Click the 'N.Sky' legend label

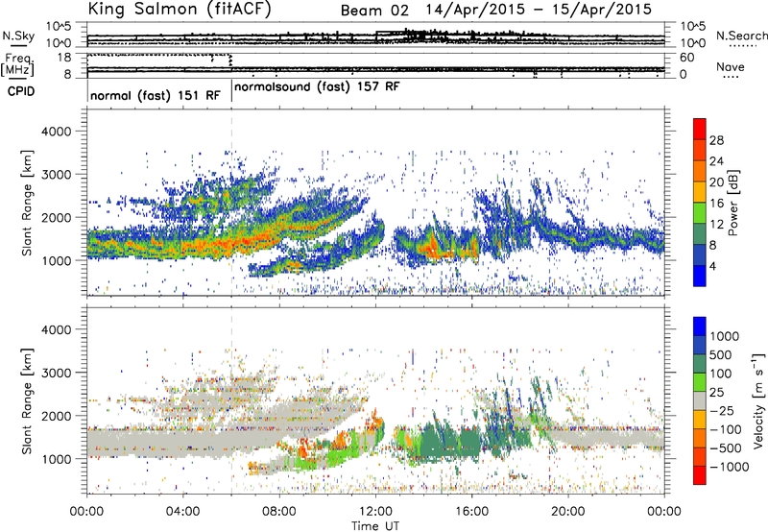click(x=18, y=36)
